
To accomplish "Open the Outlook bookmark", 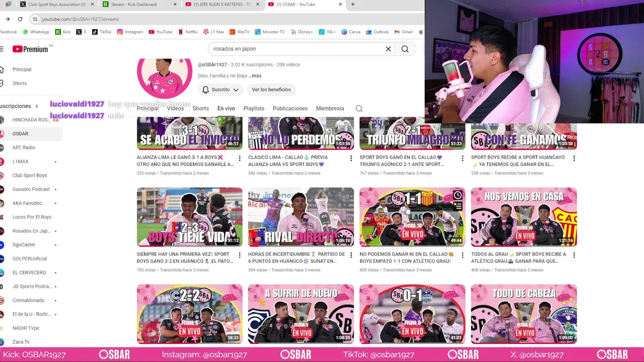I will [377, 32].
